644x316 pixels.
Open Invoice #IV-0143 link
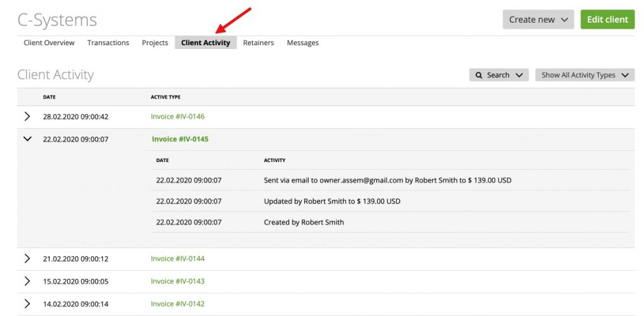(x=177, y=281)
